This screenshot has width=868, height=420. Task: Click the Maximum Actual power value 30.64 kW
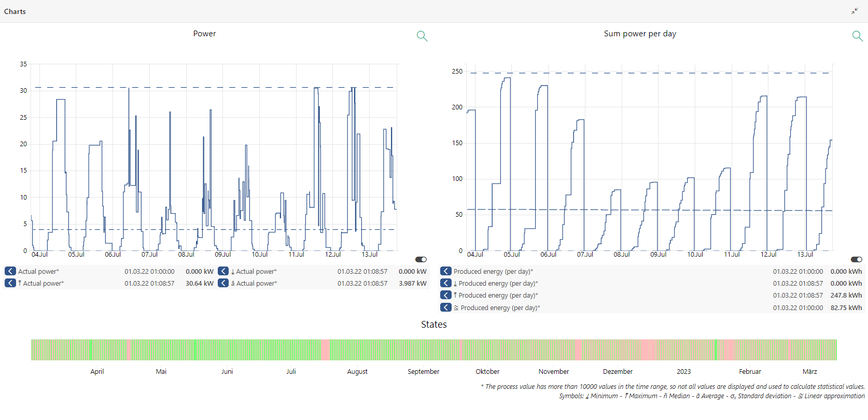199,284
